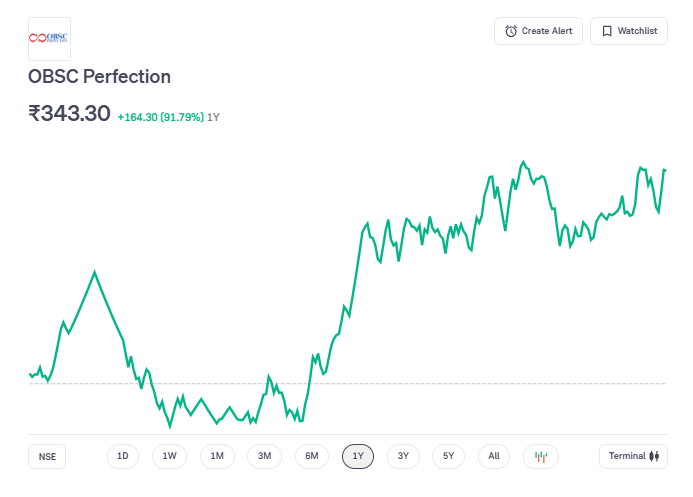693x497 pixels.
Task: Show the 5Y price history
Action: (449, 456)
